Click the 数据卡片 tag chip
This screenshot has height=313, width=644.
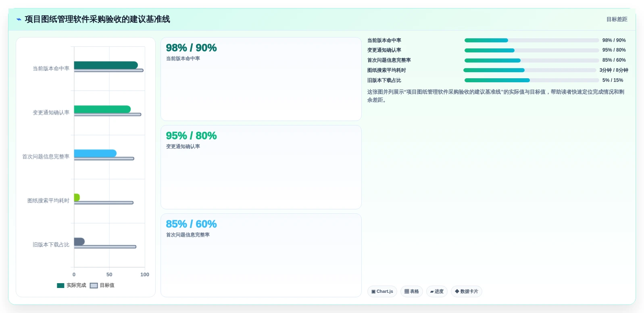coord(467,292)
